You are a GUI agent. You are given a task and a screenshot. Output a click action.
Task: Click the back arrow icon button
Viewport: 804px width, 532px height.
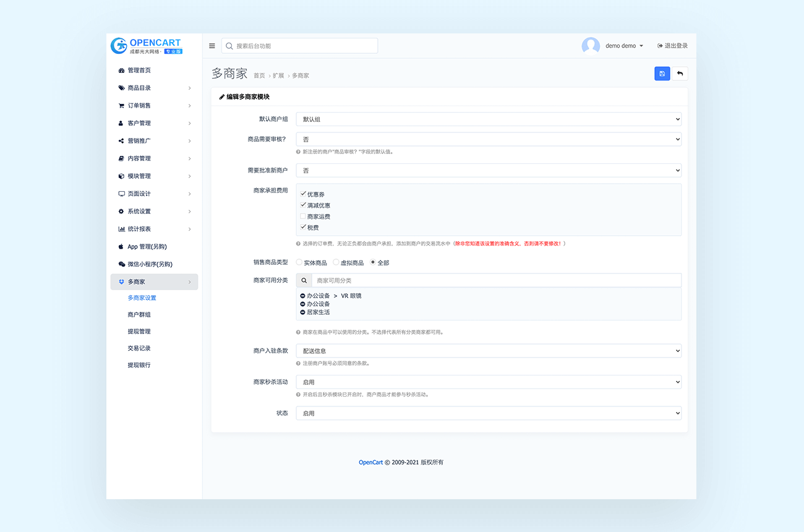point(680,74)
